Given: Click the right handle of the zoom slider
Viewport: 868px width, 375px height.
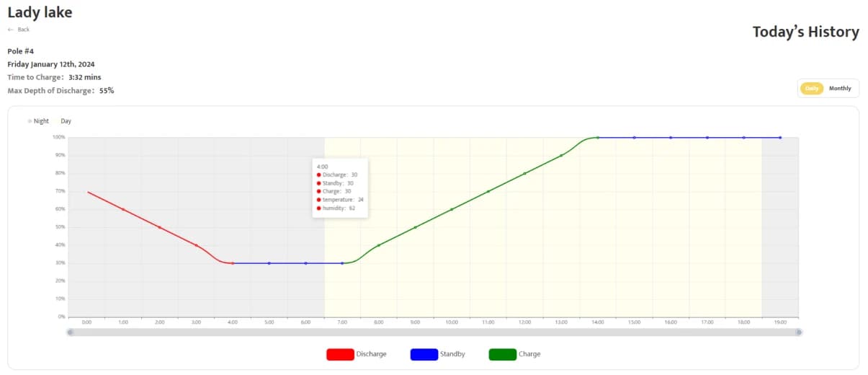Looking at the screenshot, I should (x=799, y=332).
